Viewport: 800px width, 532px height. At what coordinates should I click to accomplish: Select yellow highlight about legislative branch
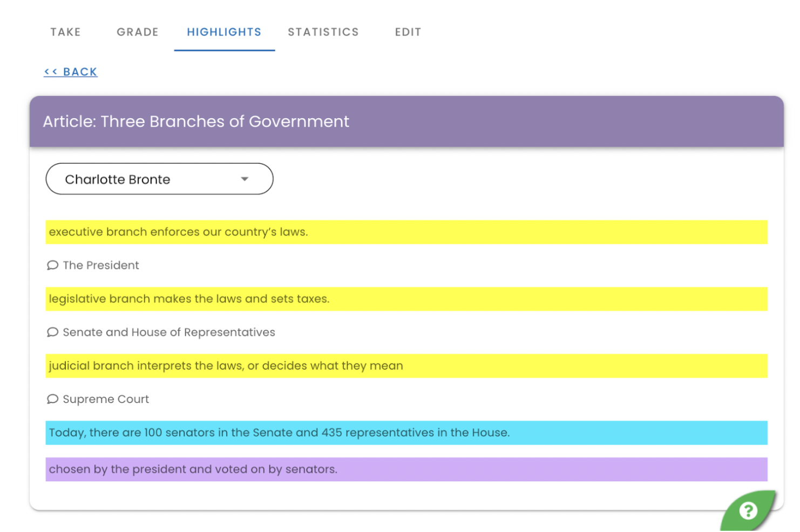coord(406,299)
